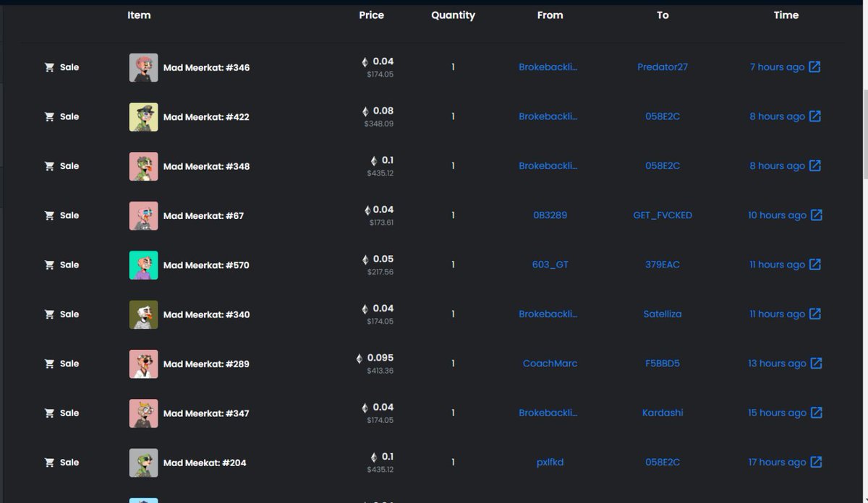This screenshot has height=503, width=868.
Task: Click '15 hours ago' transaction time link
Action: (x=777, y=413)
